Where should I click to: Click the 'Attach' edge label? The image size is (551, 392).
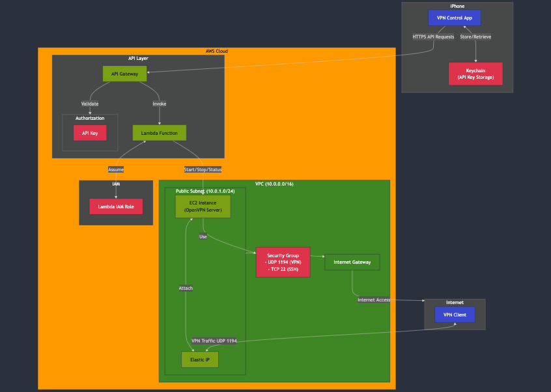pyautogui.click(x=186, y=288)
